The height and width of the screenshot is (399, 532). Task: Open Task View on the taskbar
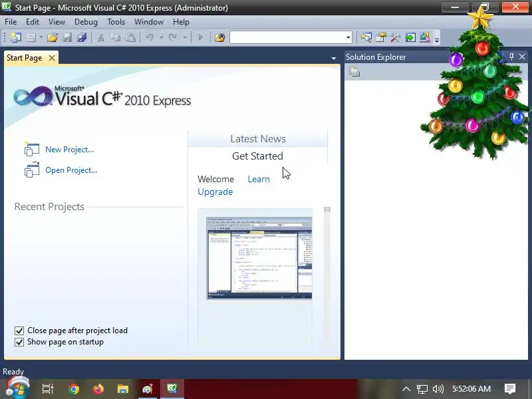[x=48, y=389]
